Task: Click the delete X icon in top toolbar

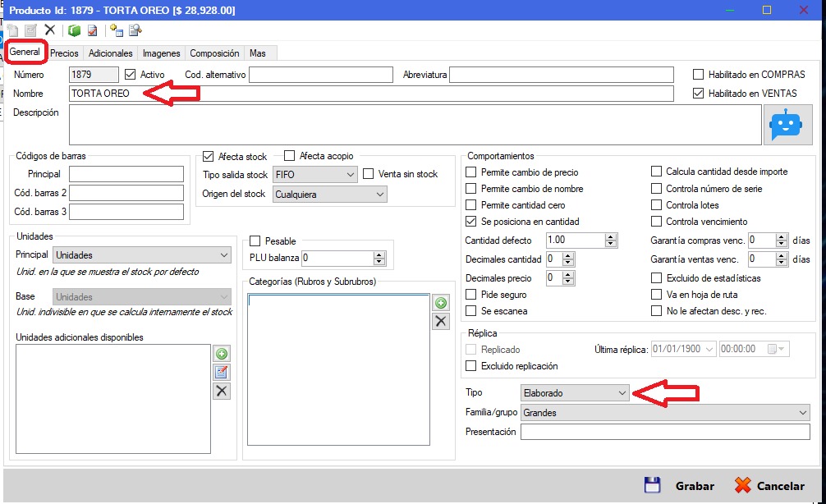Action: [x=50, y=30]
